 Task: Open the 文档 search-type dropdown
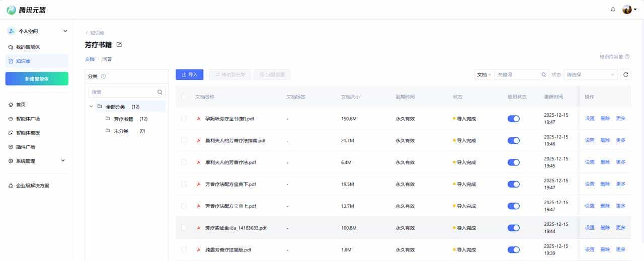tap(485, 74)
